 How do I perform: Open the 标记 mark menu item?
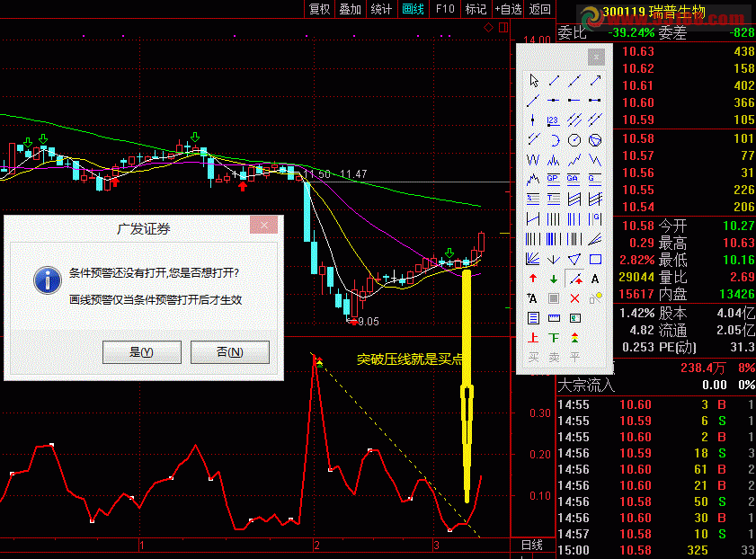click(476, 9)
